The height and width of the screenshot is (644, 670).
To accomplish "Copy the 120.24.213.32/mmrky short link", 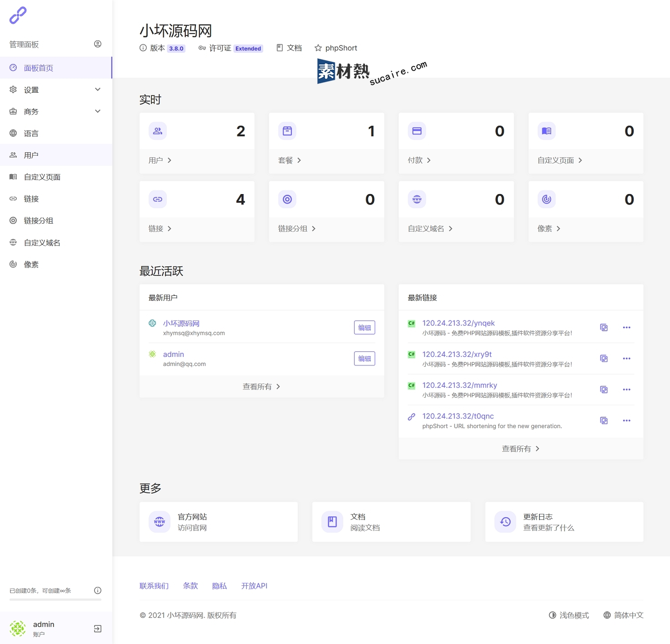I will pyautogui.click(x=604, y=389).
